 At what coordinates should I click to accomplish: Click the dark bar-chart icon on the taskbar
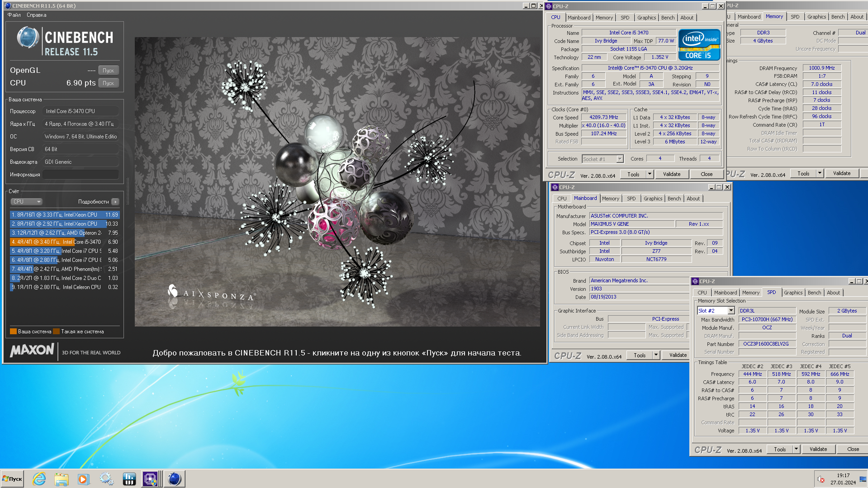coord(129,479)
